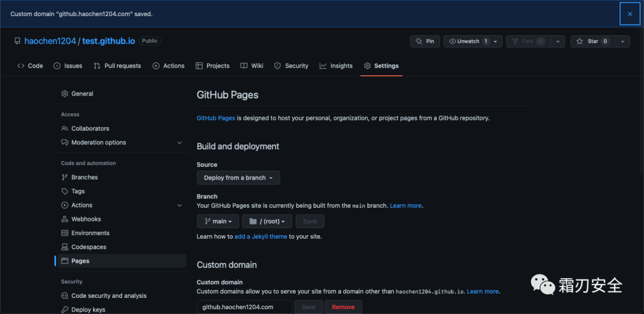Click the key icon beside Deploy keys
The height and width of the screenshot is (314, 644).
[64, 309]
